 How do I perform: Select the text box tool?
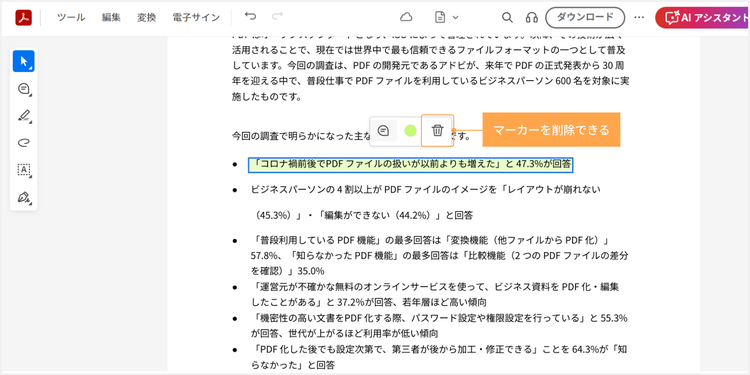tap(23, 169)
